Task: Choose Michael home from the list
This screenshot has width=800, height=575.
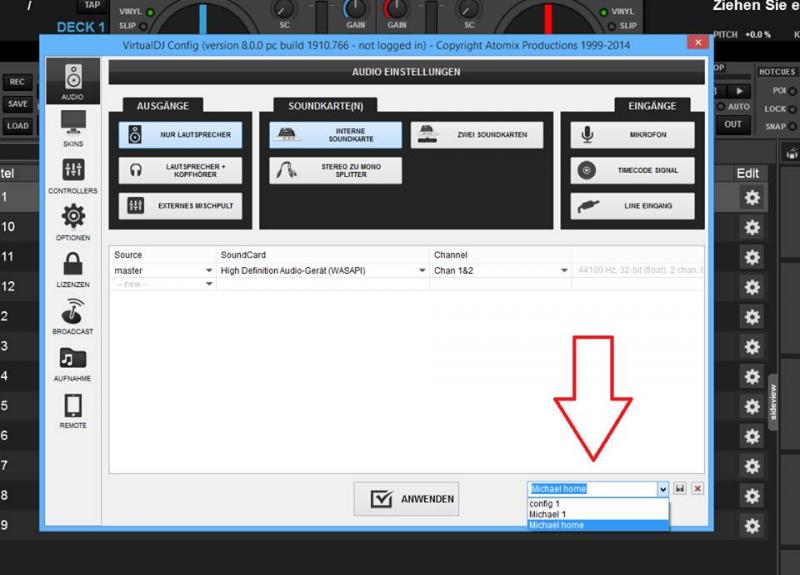Action: coord(598,525)
